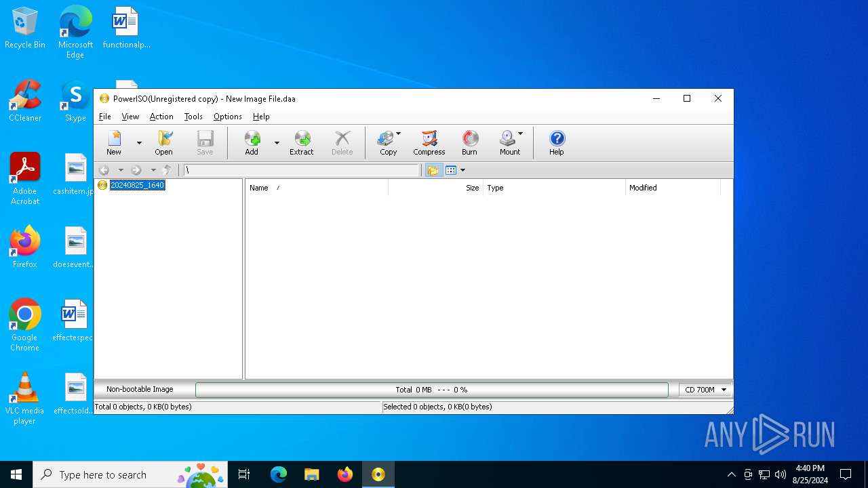Click the Skype desktop shortcut
This screenshot has width=868, height=488.
coord(75,101)
